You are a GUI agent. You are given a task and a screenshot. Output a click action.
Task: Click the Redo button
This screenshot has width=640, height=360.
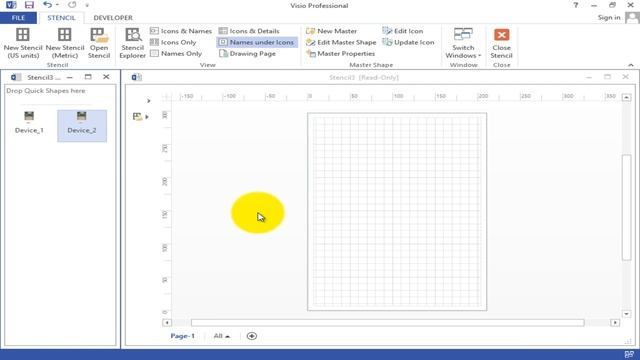(x=72, y=5)
